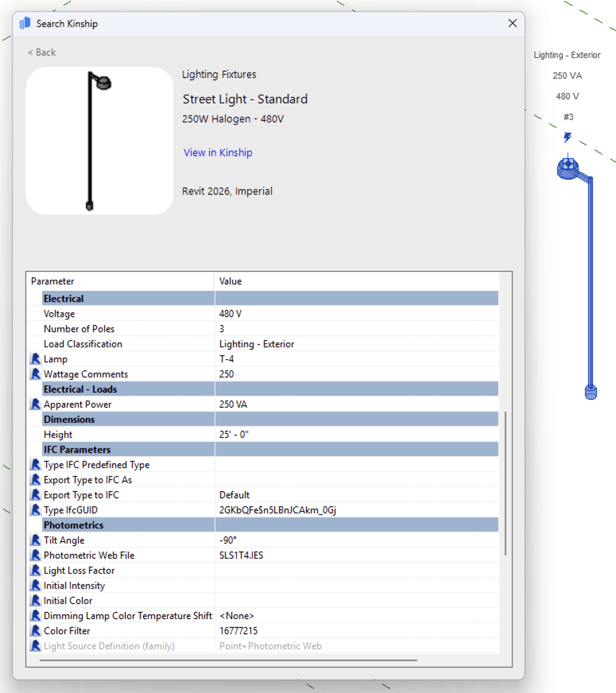This screenshot has height=693, width=616.
Task: Click the horizontal scrollbar below the parameter table
Action: [229, 660]
